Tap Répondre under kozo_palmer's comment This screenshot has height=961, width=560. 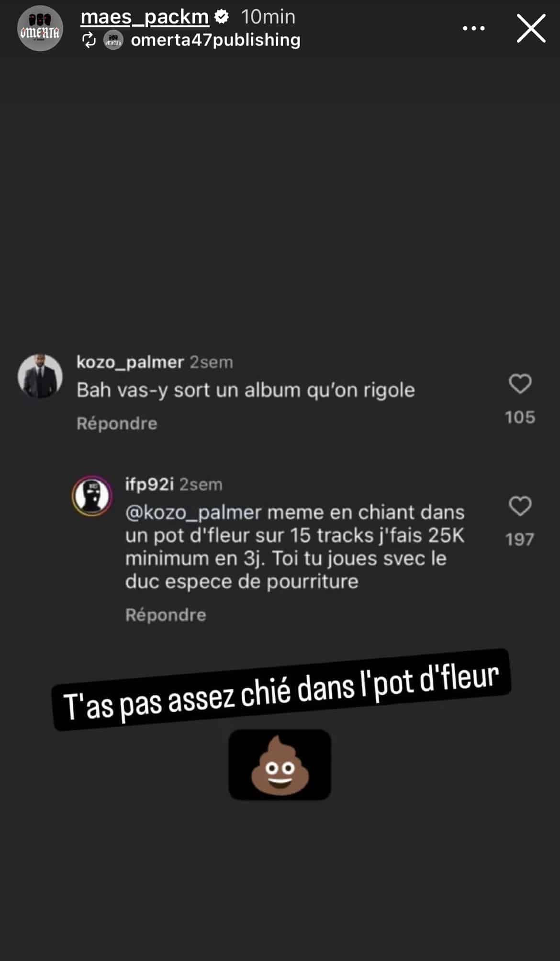coord(117,423)
